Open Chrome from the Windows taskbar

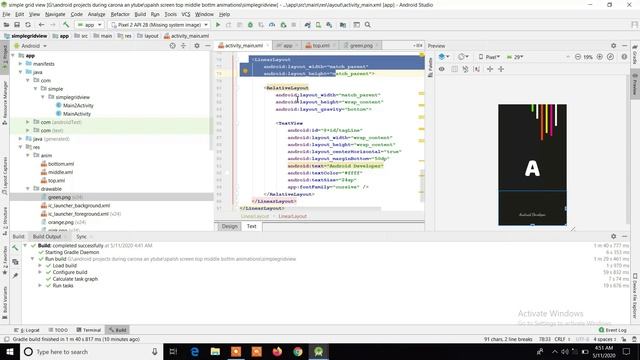[x=298, y=351]
